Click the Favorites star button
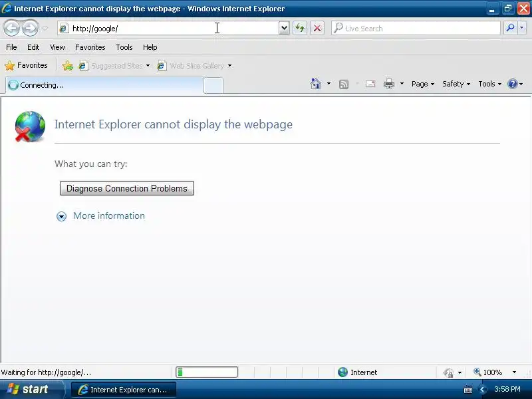Image resolution: width=532 pixels, height=399 pixels. pyautogui.click(x=26, y=65)
